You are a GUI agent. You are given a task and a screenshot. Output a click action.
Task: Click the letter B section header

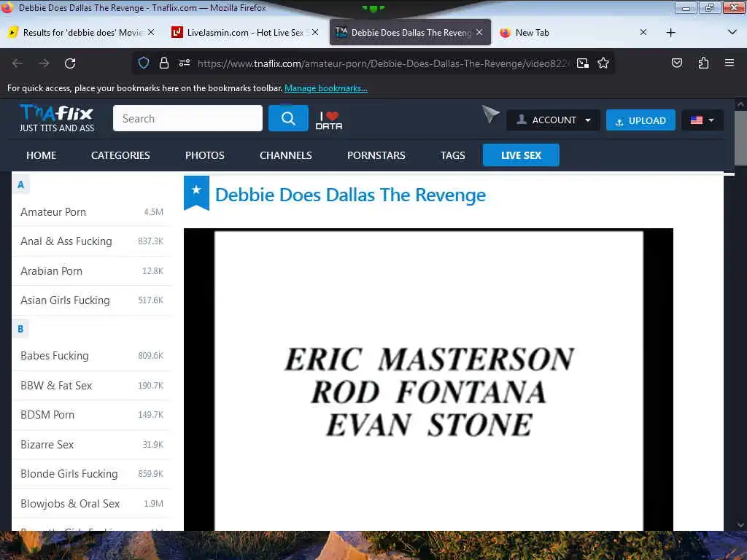click(20, 329)
